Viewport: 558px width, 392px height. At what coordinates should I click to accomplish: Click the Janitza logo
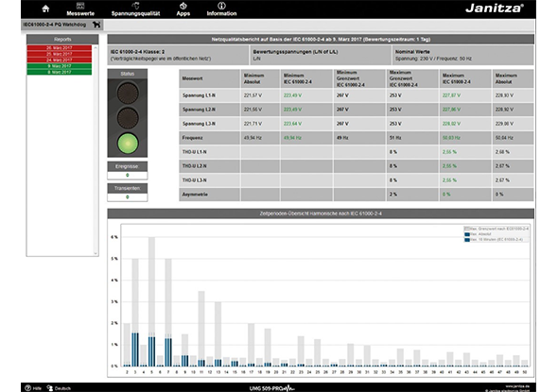click(495, 9)
